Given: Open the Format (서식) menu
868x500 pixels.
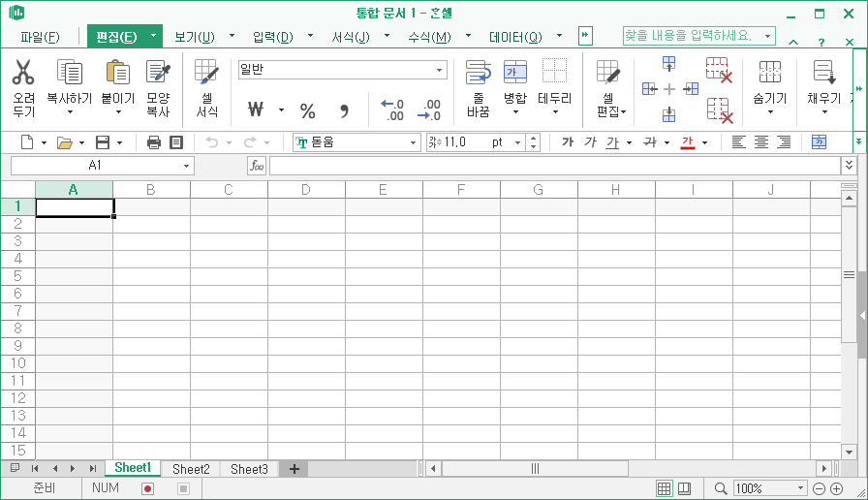Looking at the screenshot, I should point(351,37).
